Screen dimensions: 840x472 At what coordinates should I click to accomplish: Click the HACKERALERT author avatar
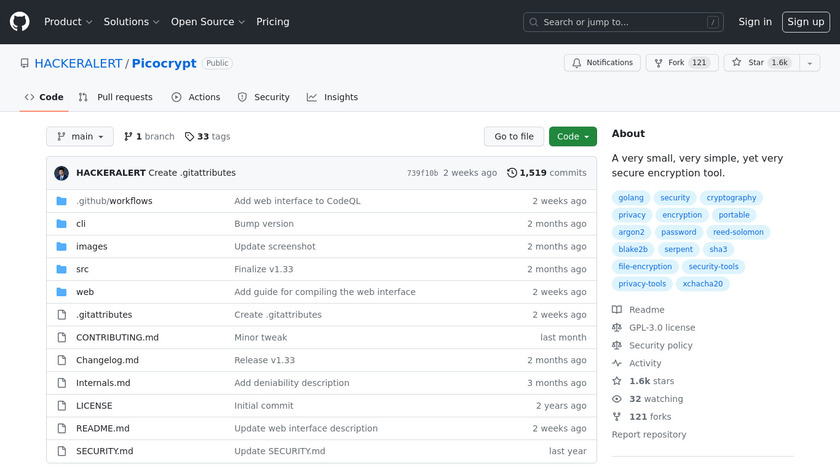[61, 173]
